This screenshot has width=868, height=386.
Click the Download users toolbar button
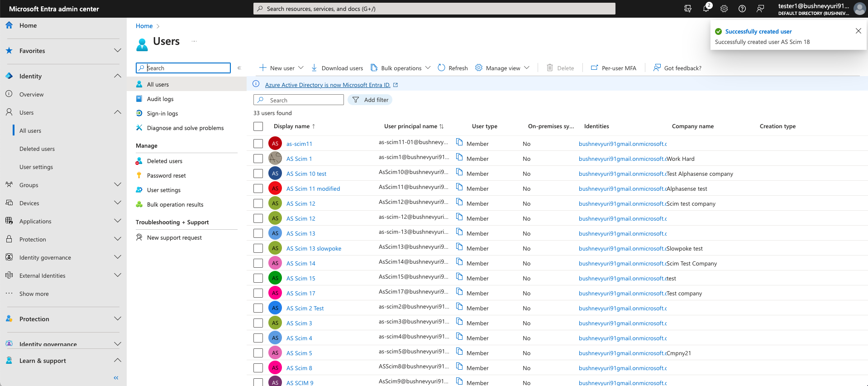pos(337,68)
